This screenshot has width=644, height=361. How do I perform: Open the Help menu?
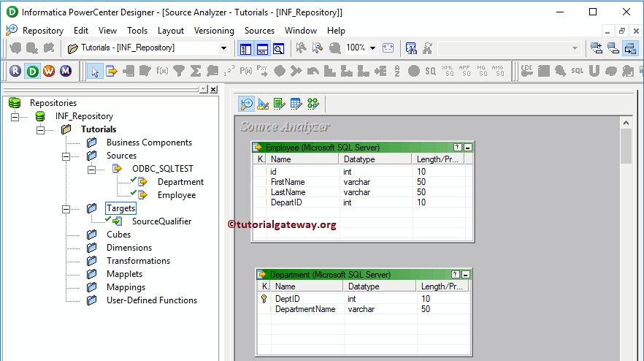[336, 31]
